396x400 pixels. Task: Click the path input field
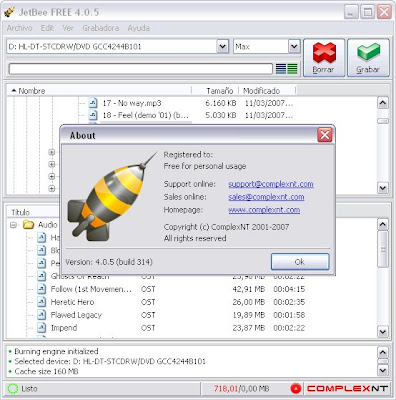[x=140, y=69]
